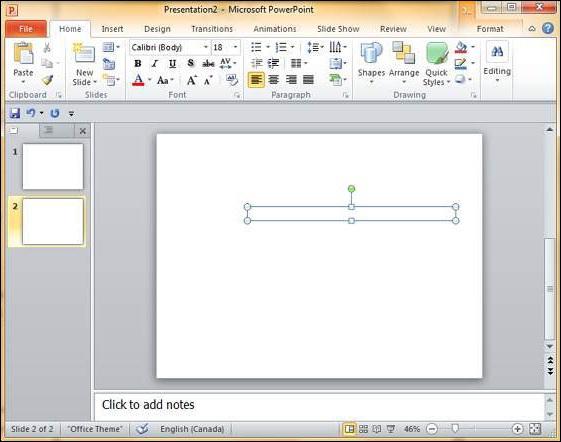Zoom in with plus button
The height and width of the screenshot is (442, 561).
[x=517, y=429]
